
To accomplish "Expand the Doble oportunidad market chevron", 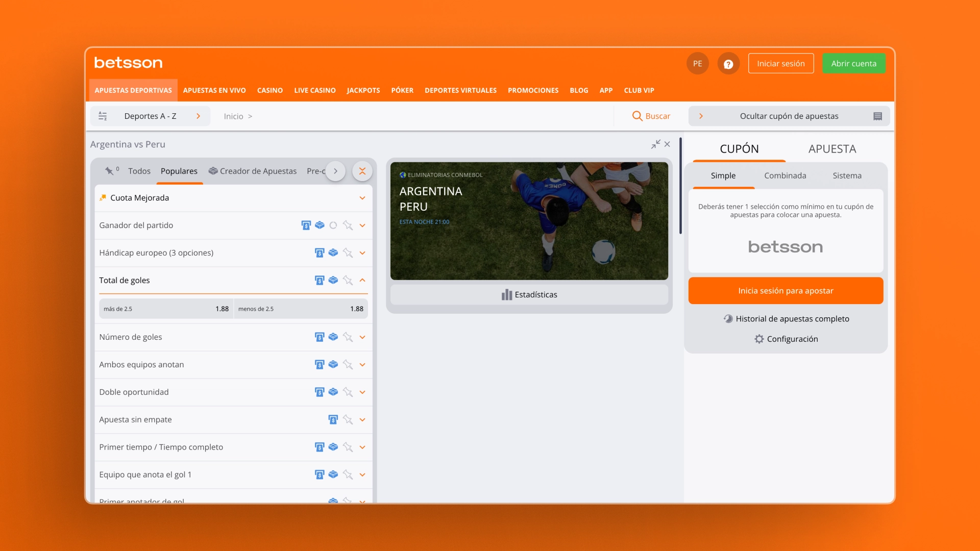I will 362,392.
